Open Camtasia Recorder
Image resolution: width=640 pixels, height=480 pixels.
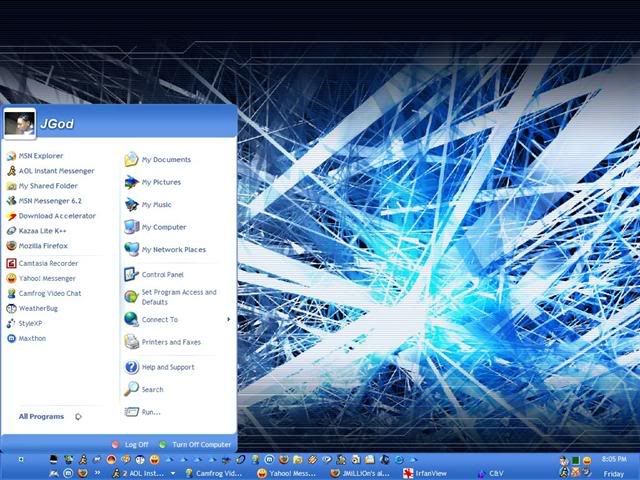[42, 263]
